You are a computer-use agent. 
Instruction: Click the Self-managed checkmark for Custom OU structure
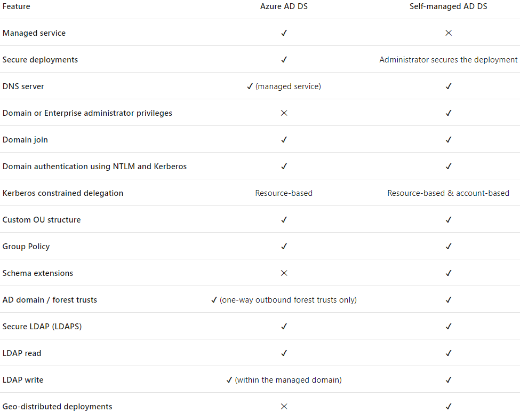(449, 220)
